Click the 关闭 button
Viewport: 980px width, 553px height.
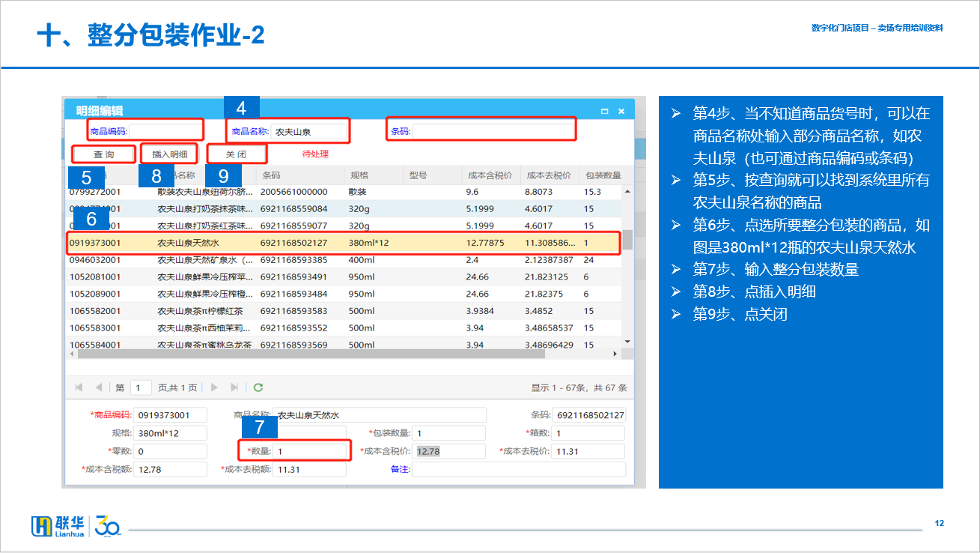237,154
